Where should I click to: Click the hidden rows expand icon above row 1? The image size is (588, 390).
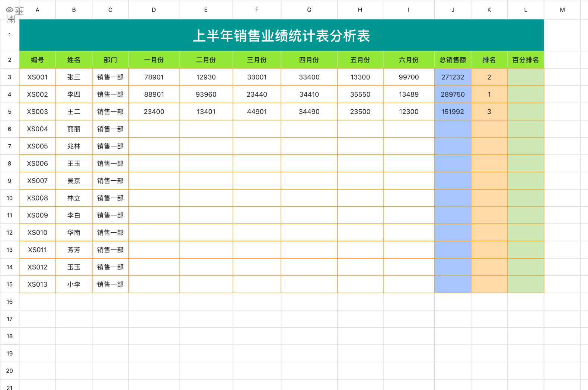pos(11,20)
